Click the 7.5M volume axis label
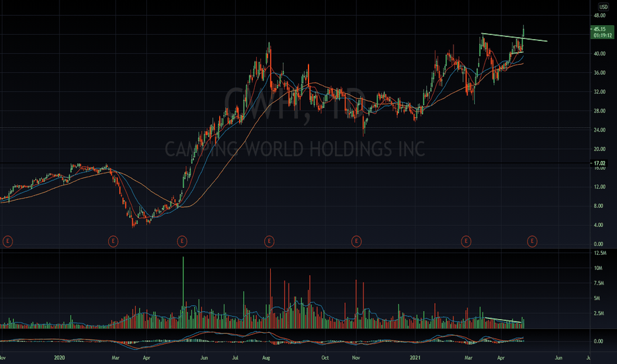 click(599, 283)
